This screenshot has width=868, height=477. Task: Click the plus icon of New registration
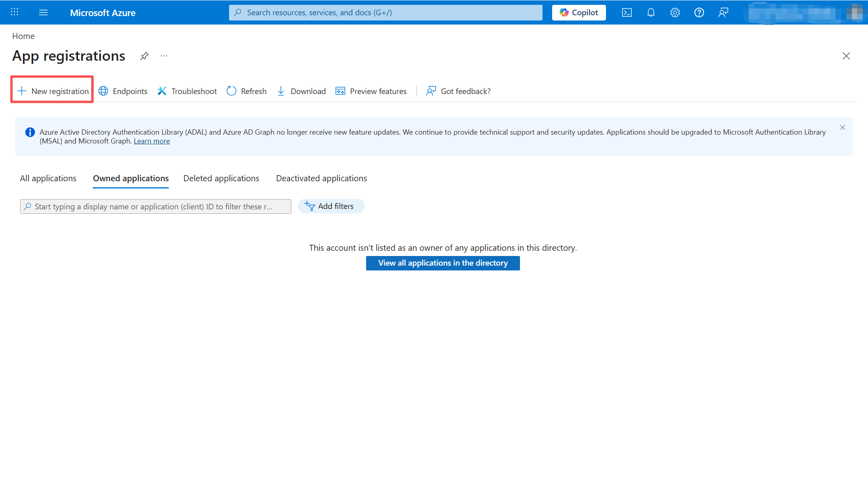(x=22, y=91)
